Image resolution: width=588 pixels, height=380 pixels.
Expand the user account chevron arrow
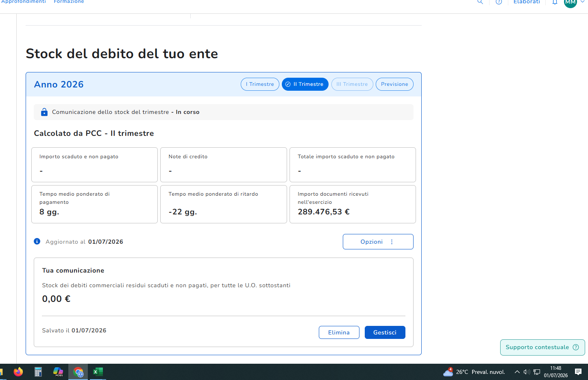(582, 2)
